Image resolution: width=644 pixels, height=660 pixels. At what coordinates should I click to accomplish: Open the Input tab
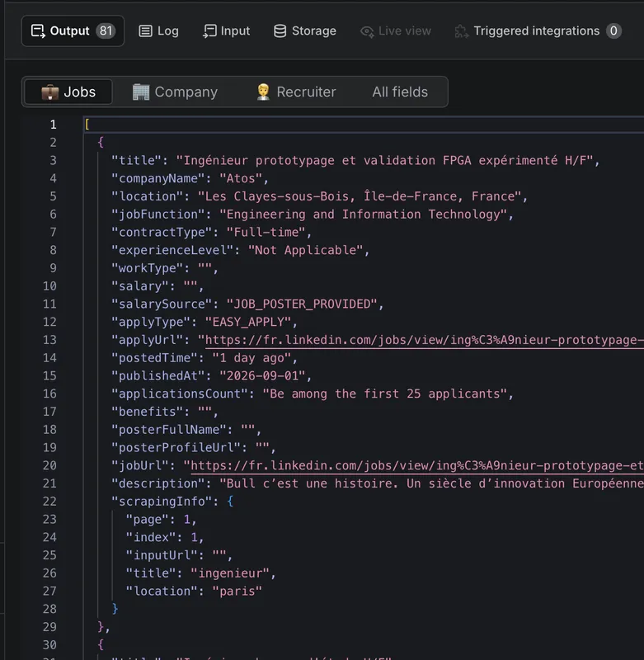(226, 31)
